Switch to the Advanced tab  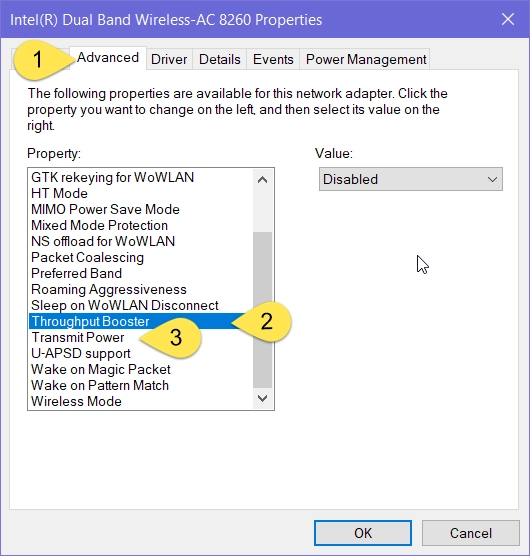coord(108,58)
